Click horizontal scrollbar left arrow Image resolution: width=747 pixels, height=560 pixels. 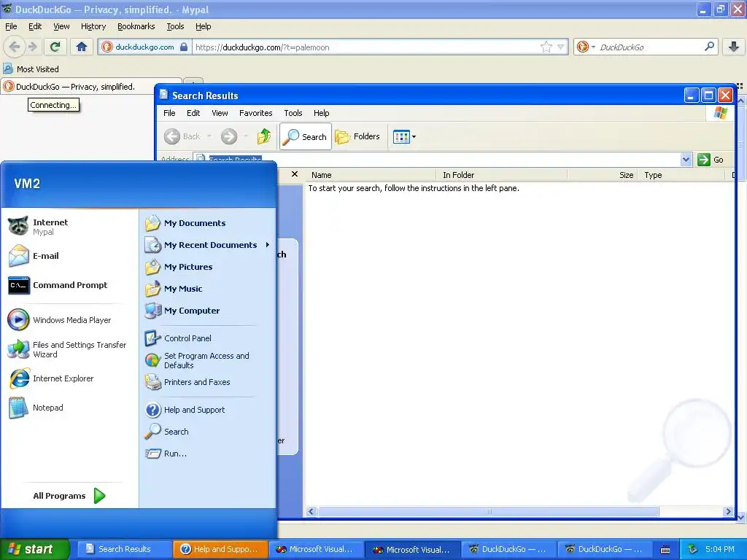click(311, 511)
